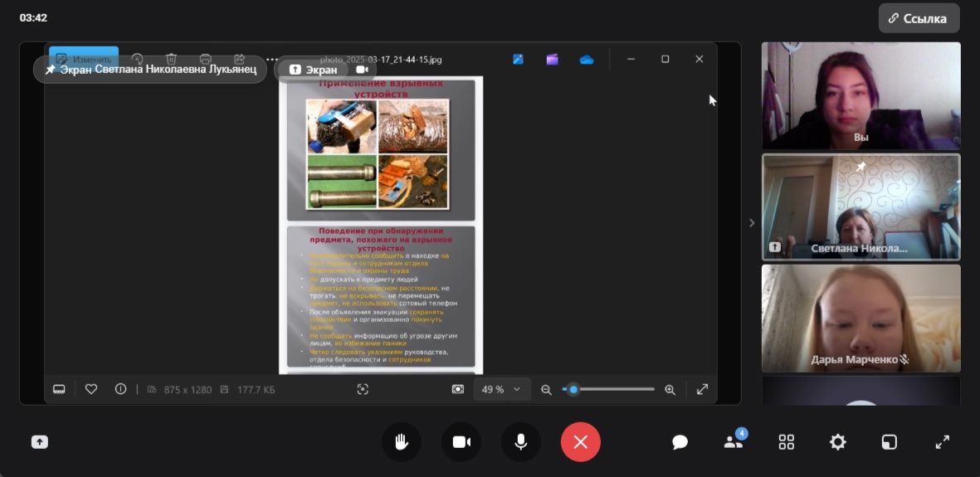The height and width of the screenshot is (477, 980).
Task: Add the photo to favorites with heart
Action: point(91,389)
